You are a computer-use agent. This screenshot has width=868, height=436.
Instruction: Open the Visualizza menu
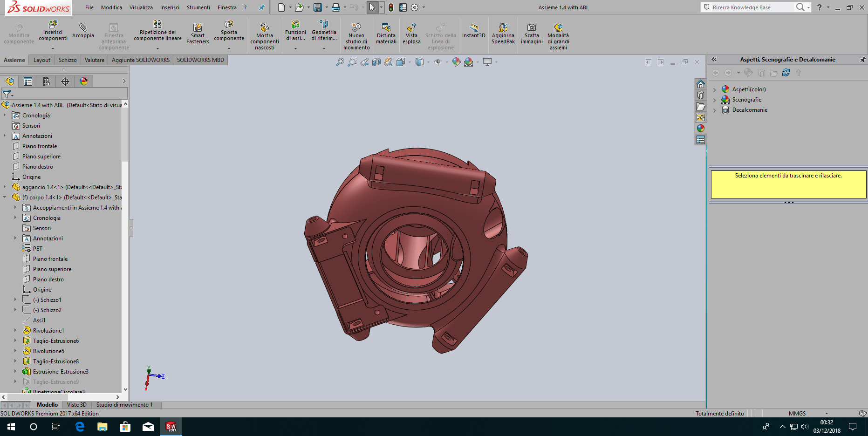141,7
